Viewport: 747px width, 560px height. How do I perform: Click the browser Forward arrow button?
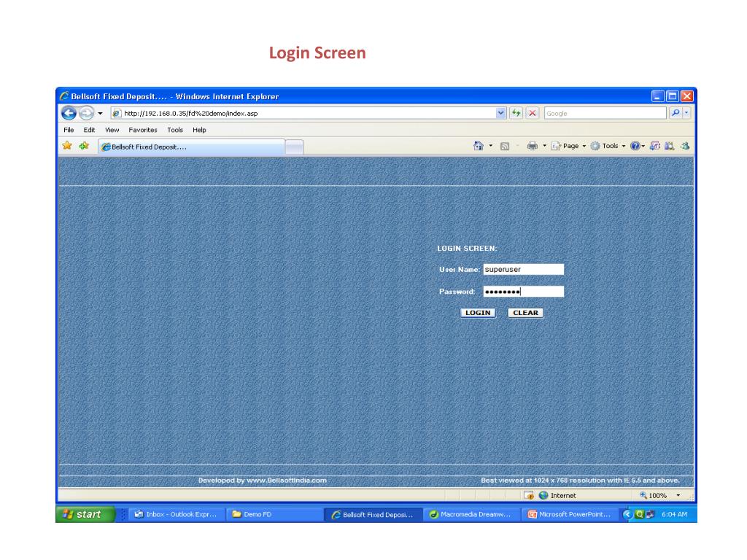[x=86, y=113]
